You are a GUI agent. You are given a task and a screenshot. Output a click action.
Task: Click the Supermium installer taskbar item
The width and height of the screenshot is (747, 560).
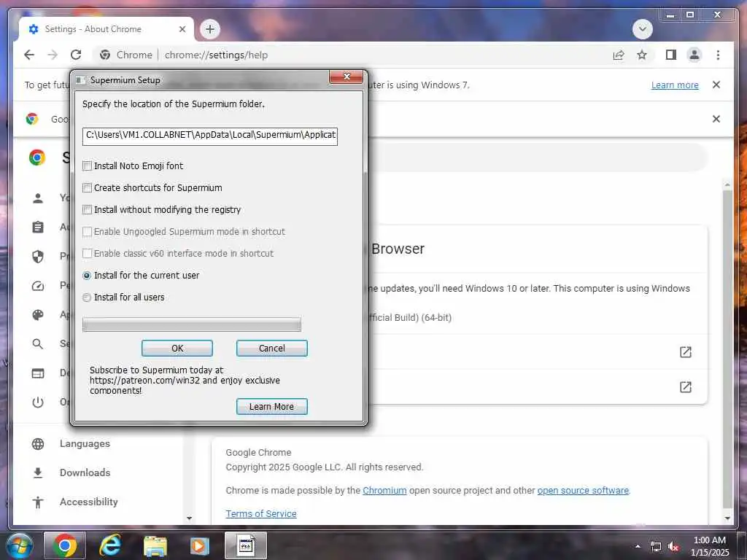pyautogui.click(x=246, y=545)
